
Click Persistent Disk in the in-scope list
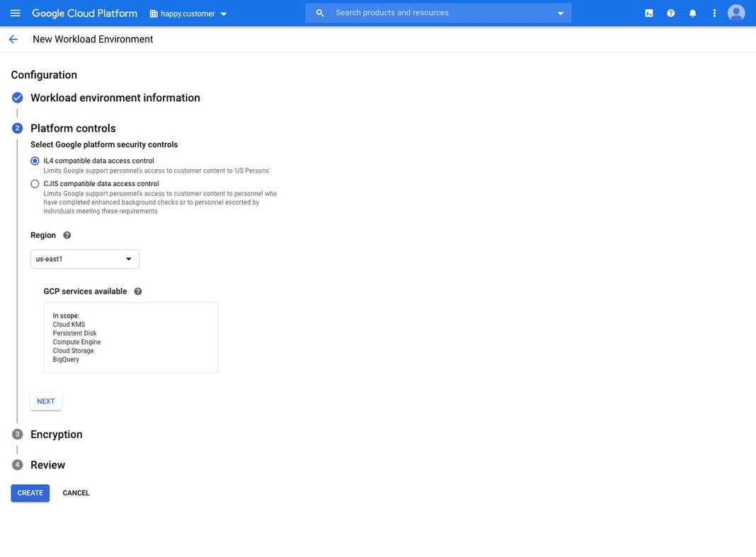[75, 333]
